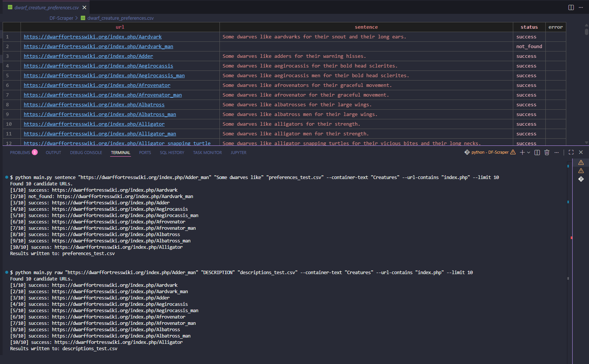Open the Afrovenator_man wiki link

pyautogui.click(x=103, y=95)
